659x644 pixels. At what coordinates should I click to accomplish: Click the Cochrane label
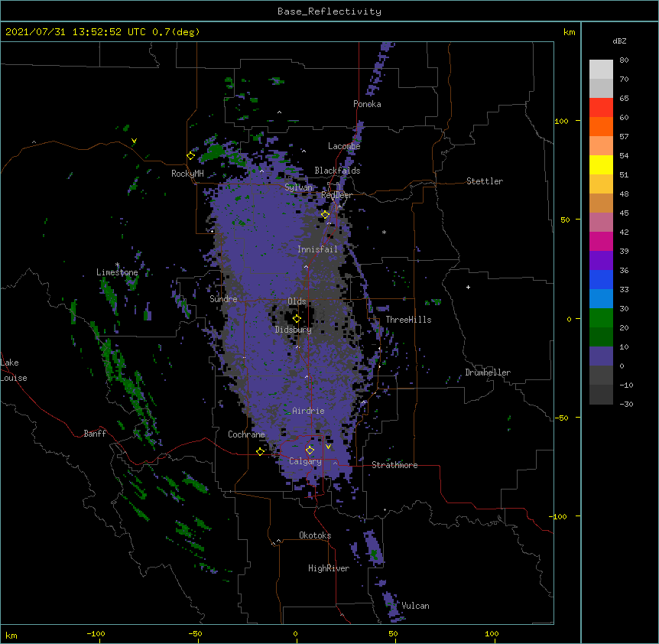(246, 434)
